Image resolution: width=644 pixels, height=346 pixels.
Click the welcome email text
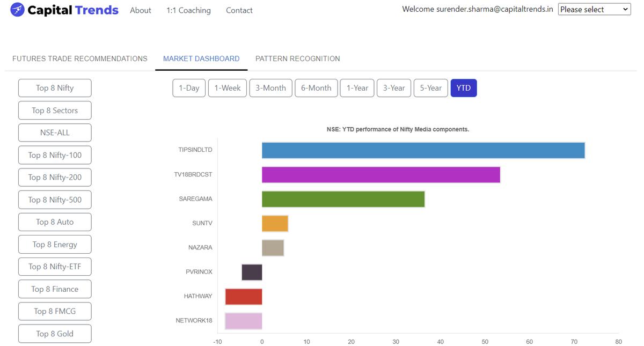(x=478, y=9)
